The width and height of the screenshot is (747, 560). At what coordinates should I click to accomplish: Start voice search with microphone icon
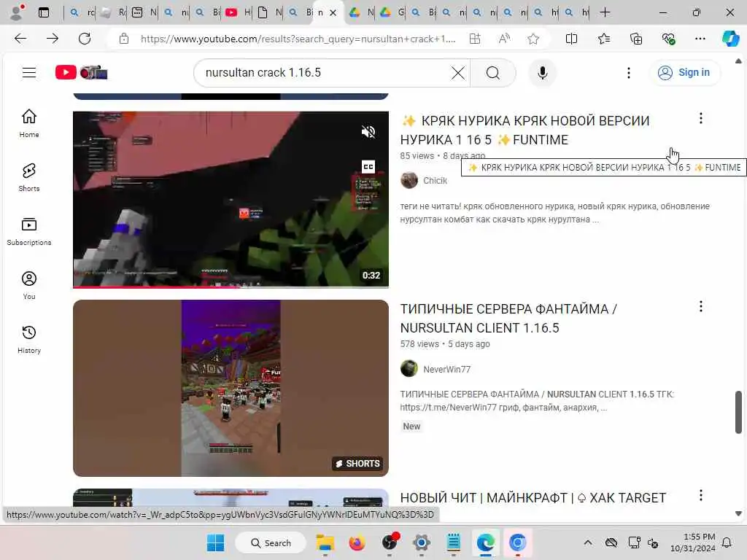tap(542, 73)
